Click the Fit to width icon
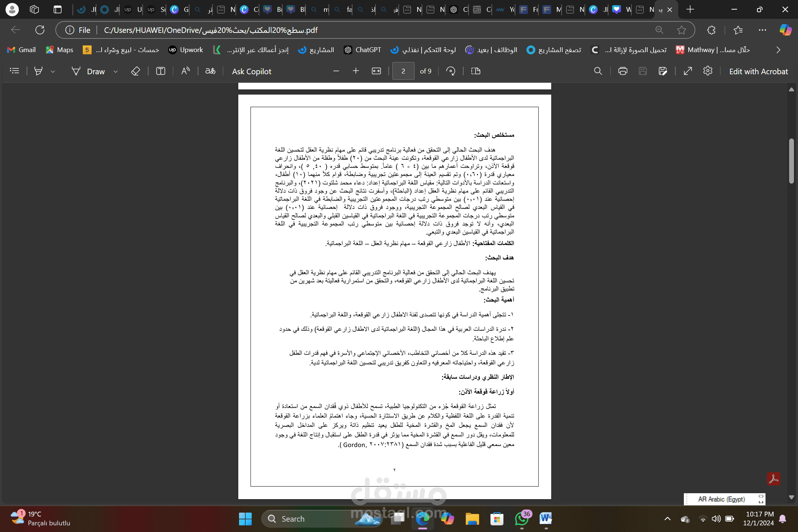 [376, 71]
